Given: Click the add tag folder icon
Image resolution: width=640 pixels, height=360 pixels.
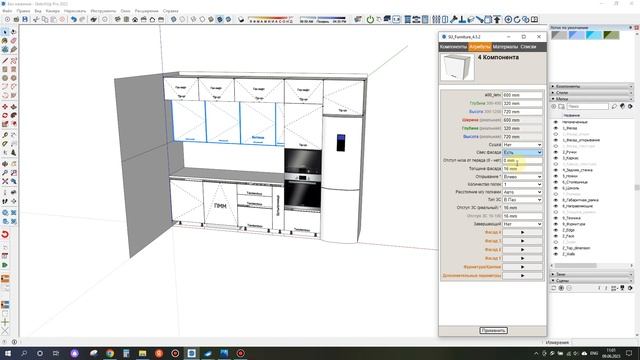Looking at the screenshot, I should [x=561, y=107].
